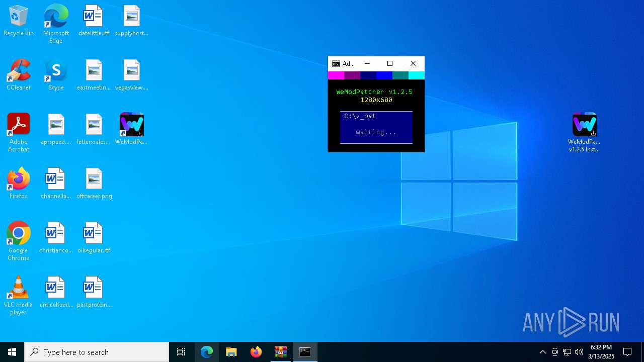Viewport: 644px width, 362px height.
Task: Select the oilregular.rtf file icon
Action: [94, 238]
